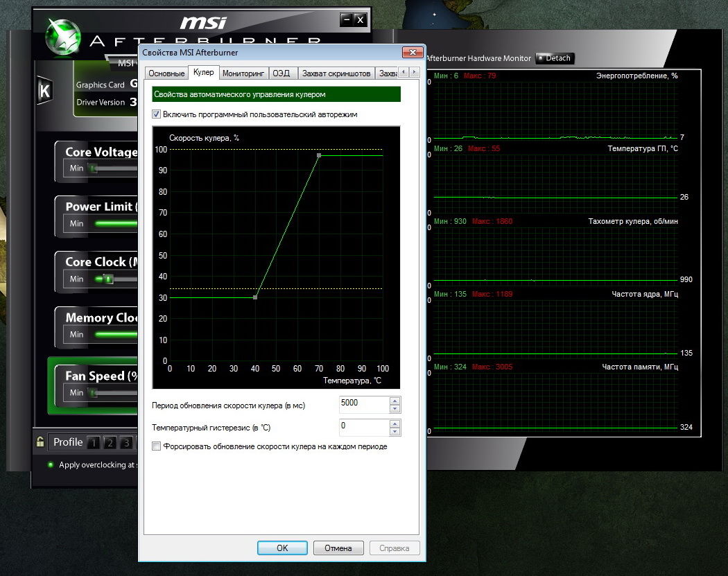Select Profile slot 1

(x=94, y=442)
